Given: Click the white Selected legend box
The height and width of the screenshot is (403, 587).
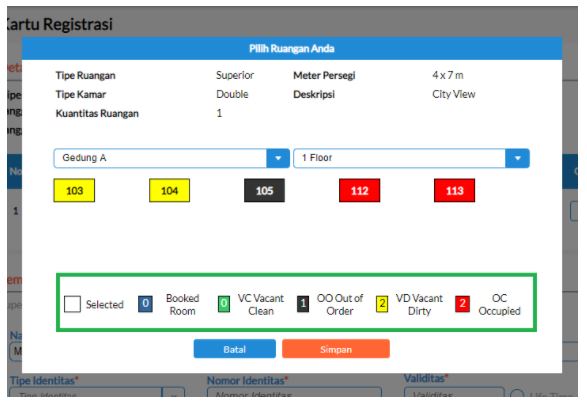Looking at the screenshot, I should coord(72,304).
